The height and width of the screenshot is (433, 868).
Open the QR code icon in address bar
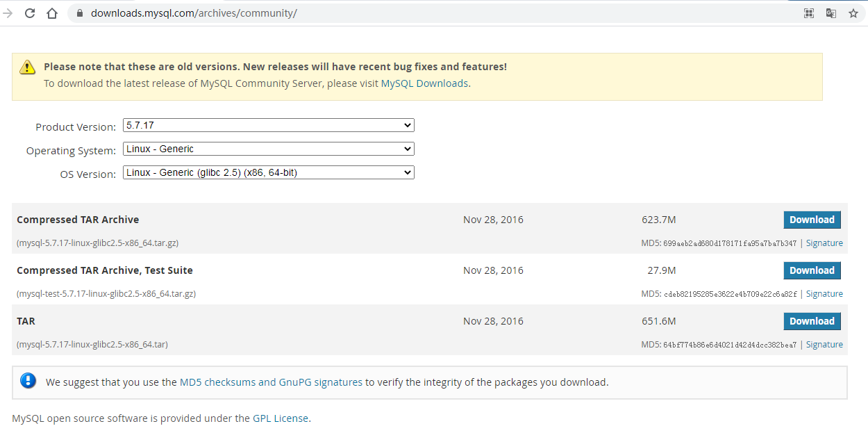coord(809,13)
